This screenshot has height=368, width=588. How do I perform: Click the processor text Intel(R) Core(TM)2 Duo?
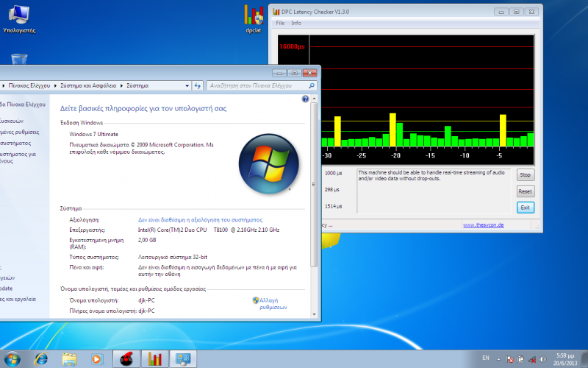pyautogui.click(x=209, y=230)
